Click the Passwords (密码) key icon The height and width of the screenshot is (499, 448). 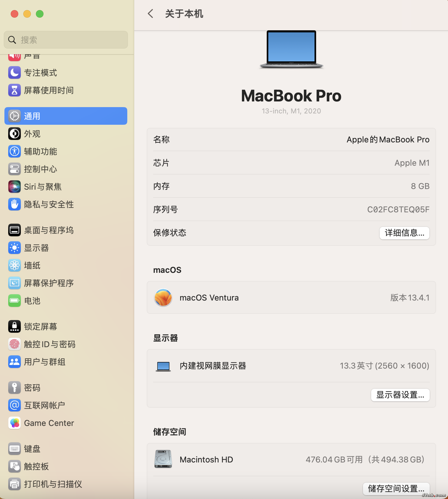coord(14,388)
